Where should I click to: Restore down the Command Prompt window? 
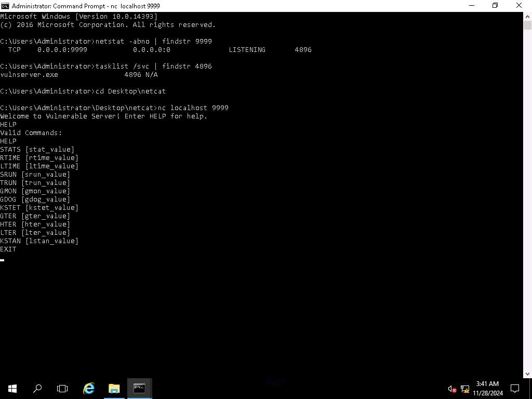click(495, 6)
